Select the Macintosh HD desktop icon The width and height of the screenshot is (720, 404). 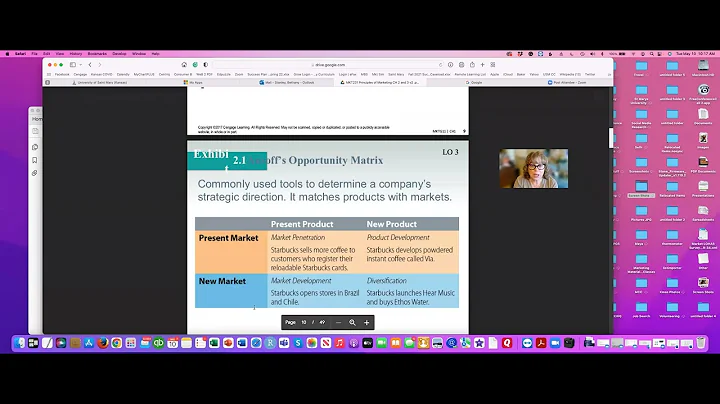pyautogui.click(x=703, y=67)
